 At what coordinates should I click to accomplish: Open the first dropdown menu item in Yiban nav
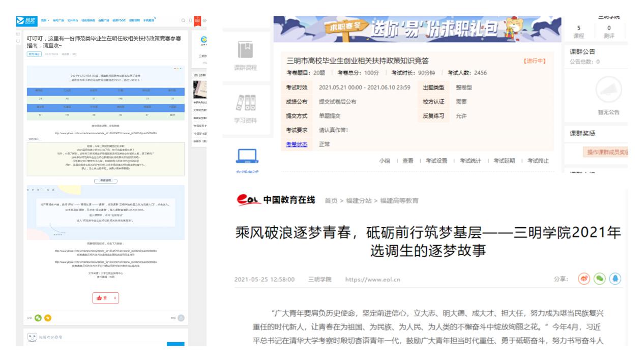45,21
